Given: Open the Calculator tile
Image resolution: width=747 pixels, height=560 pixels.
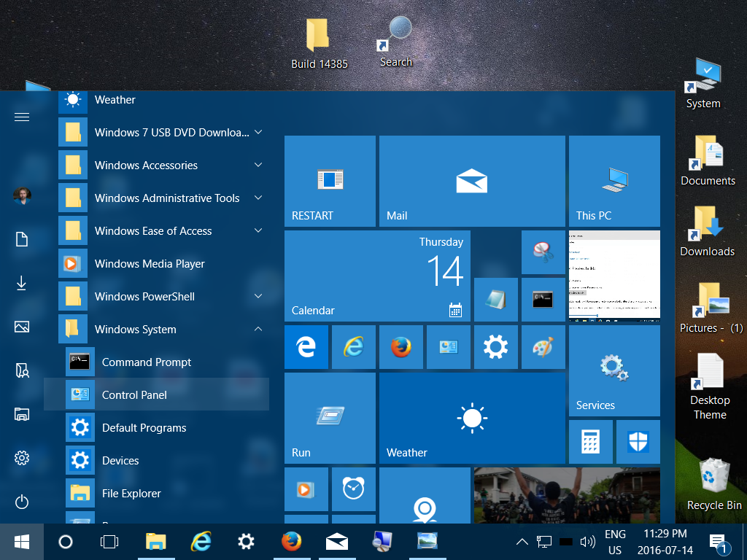Looking at the screenshot, I should point(590,442).
